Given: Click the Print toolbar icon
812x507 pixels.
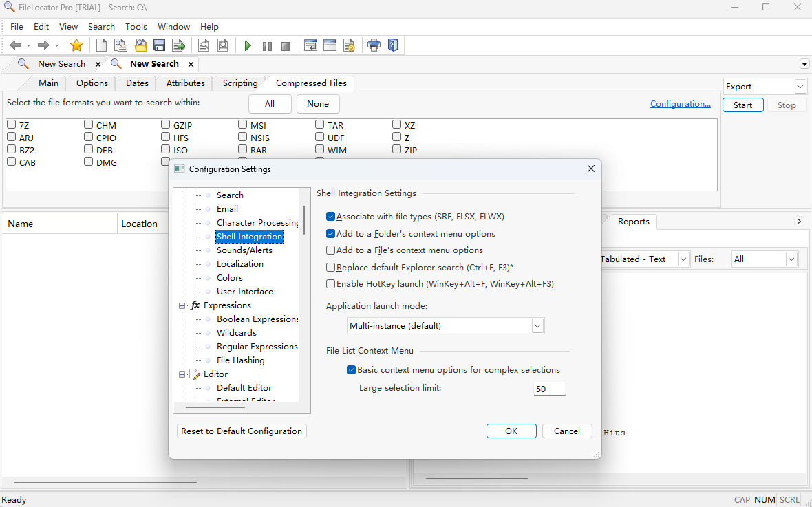Looking at the screenshot, I should [374, 45].
